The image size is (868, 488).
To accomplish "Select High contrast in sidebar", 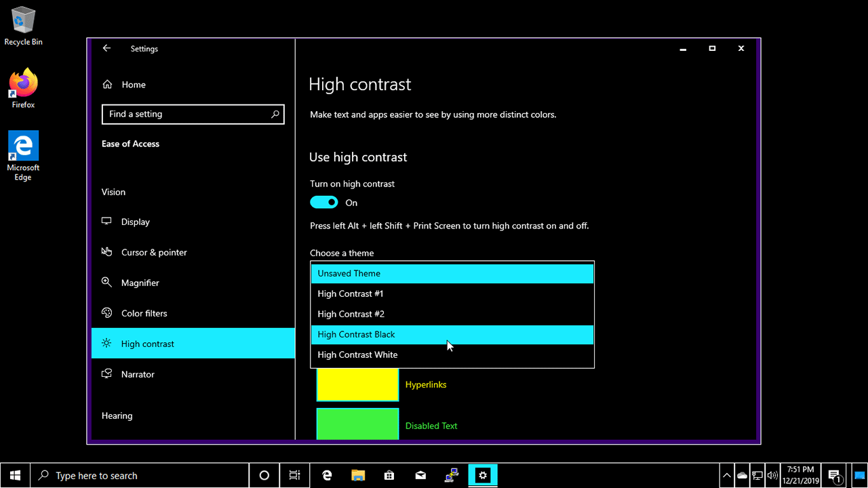I will pyautogui.click(x=193, y=344).
